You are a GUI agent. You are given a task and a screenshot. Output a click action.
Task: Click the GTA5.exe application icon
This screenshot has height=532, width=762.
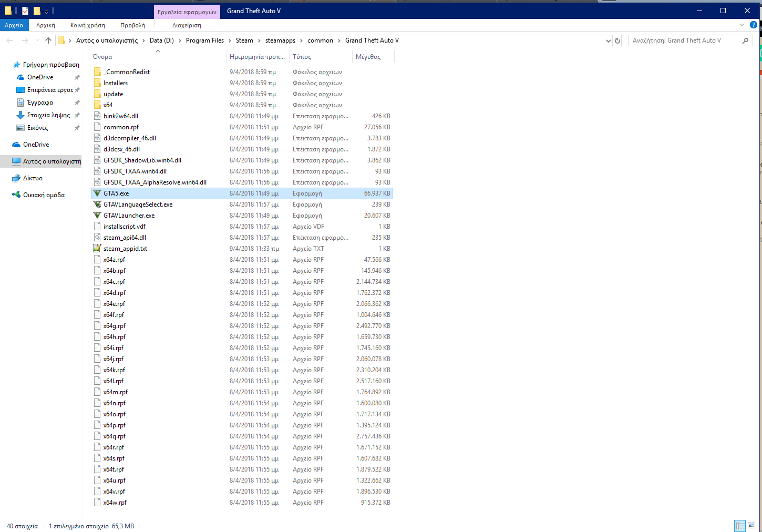coord(97,193)
